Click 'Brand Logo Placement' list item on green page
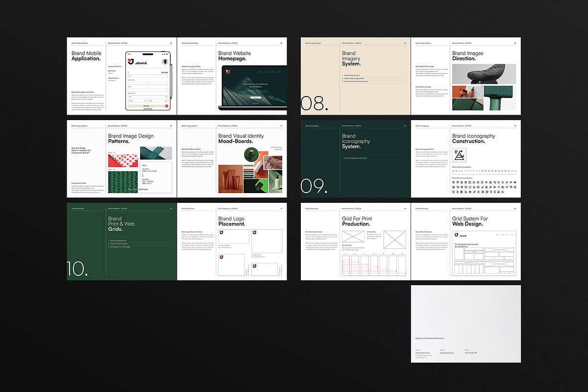 pyautogui.click(x=119, y=241)
